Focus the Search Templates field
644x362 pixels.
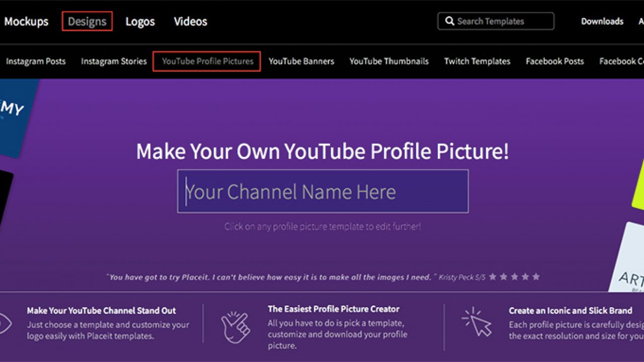[501, 21]
